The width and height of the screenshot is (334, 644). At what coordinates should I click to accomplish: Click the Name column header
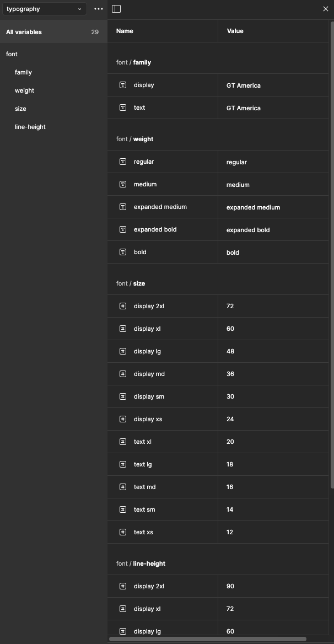coord(125,31)
